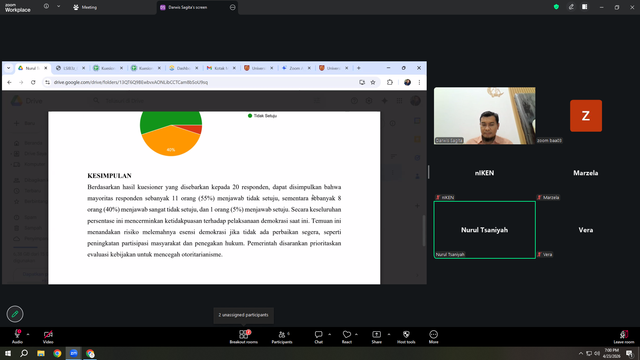
Task: Start video with the Video button
Action: pos(48,336)
